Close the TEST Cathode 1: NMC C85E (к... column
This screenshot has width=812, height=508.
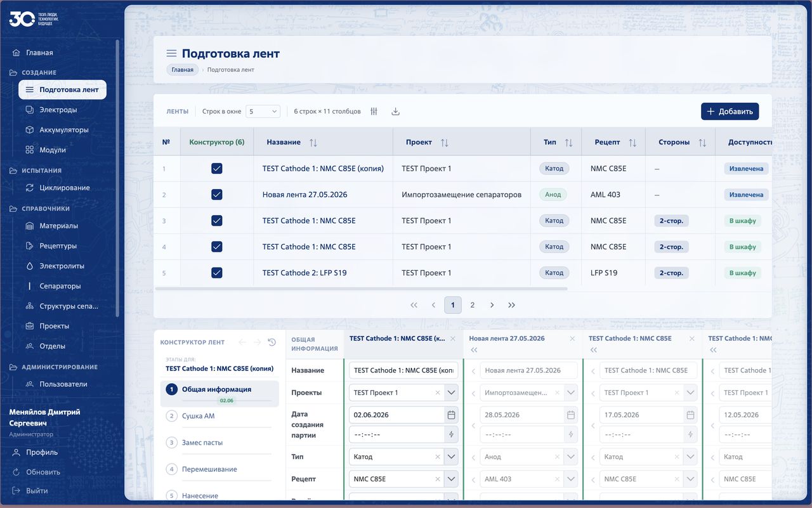(453, 339)
